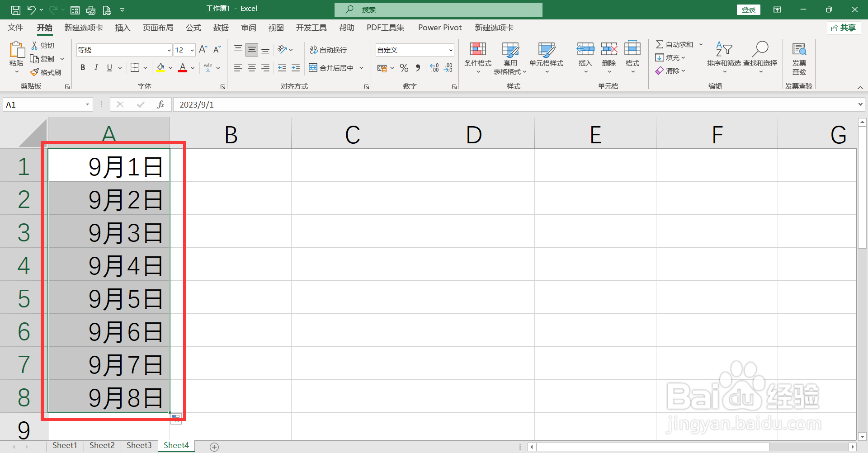The height and width of the screenshot is (453, 868).
Task: Toggle Wrap Text (自动换行)
Action: 328,50
